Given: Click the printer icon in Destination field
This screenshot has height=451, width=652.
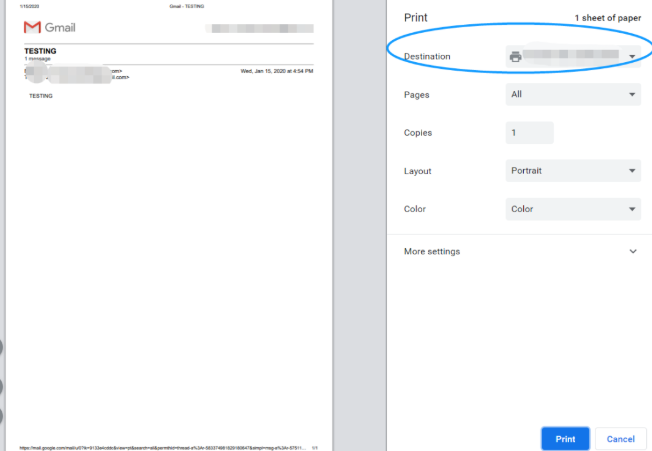Looking at the screenshot, I should tap(516, 57).
